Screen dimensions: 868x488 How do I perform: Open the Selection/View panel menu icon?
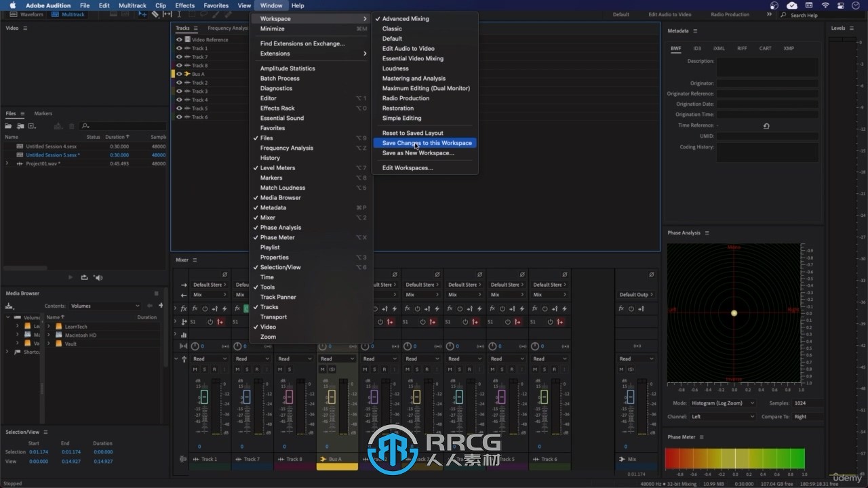(45, 432)
